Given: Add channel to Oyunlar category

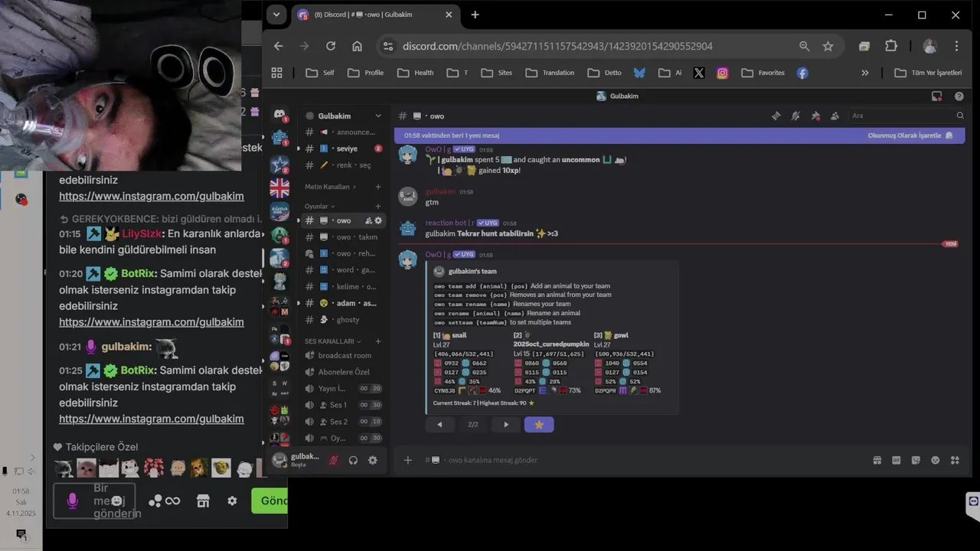Looking at the screenshot, I should (377, 206).
